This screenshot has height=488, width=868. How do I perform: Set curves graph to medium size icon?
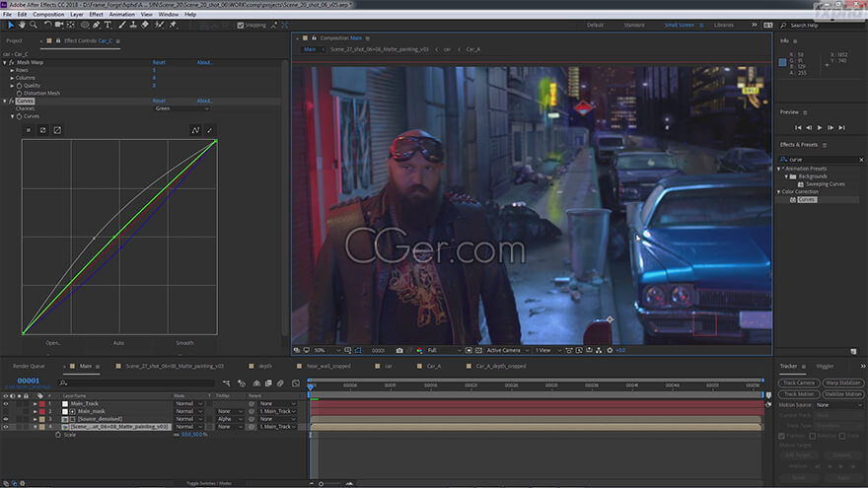42,130
